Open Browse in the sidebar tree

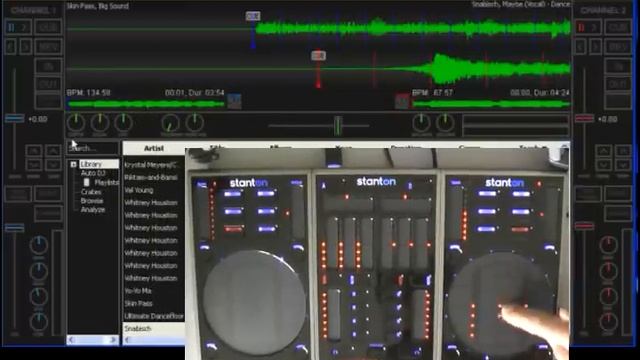tap(92, 200)
